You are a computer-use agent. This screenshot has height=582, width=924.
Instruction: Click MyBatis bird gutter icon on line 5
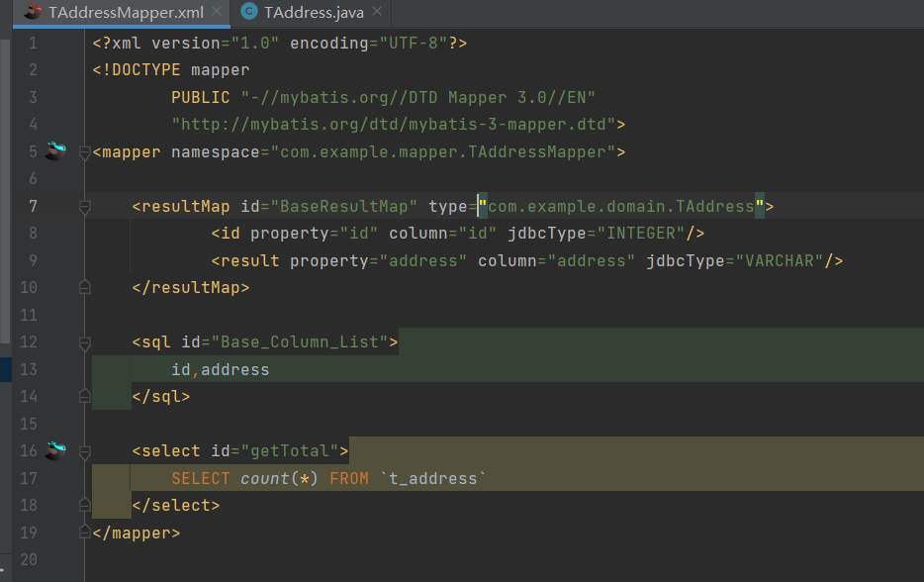(x=56, y=151)
